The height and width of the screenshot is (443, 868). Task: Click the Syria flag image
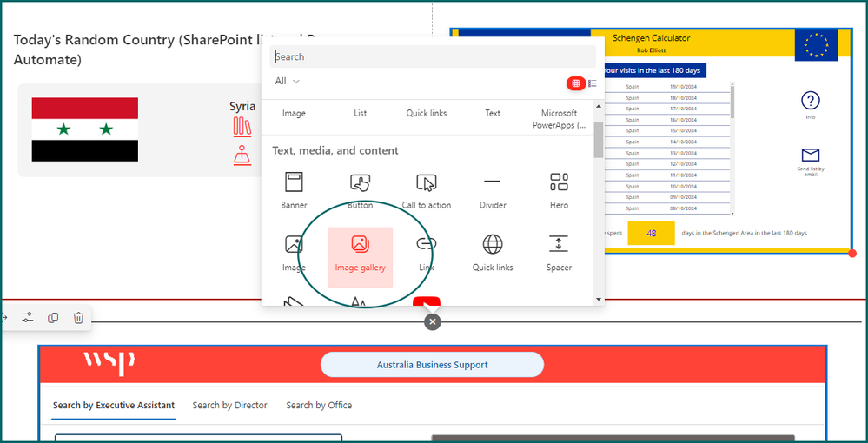click(84, 129)
